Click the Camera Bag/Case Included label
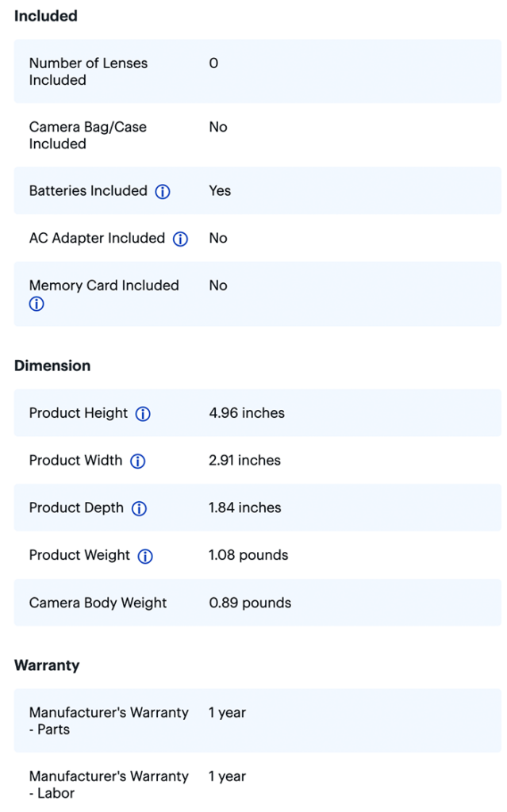Viewport: 507px width, 812px height. (87, 135)
